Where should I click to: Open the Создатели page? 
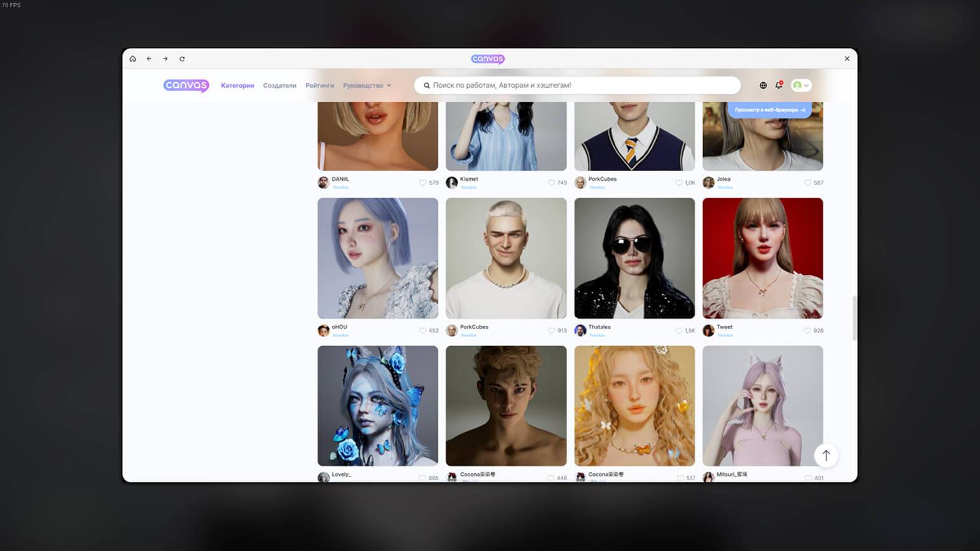[279, 85]
